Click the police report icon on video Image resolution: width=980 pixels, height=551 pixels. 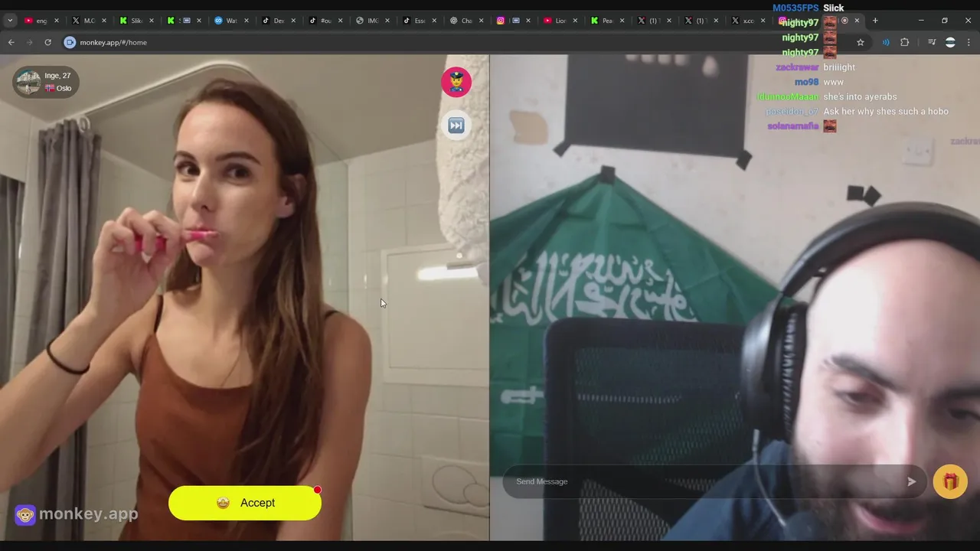(456, 82)
